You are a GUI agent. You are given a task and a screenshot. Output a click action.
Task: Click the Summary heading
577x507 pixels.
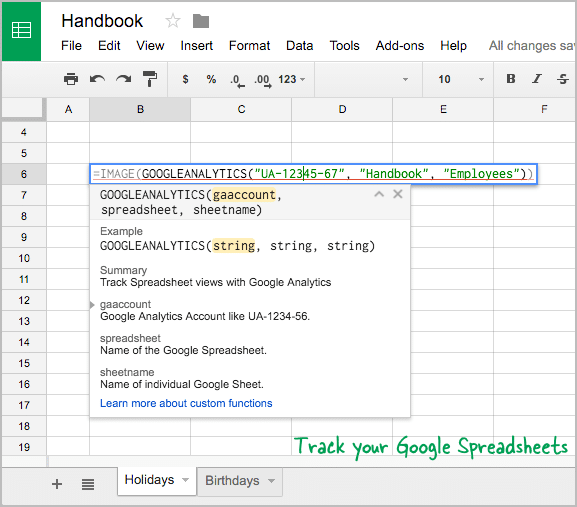click(124, 270)
